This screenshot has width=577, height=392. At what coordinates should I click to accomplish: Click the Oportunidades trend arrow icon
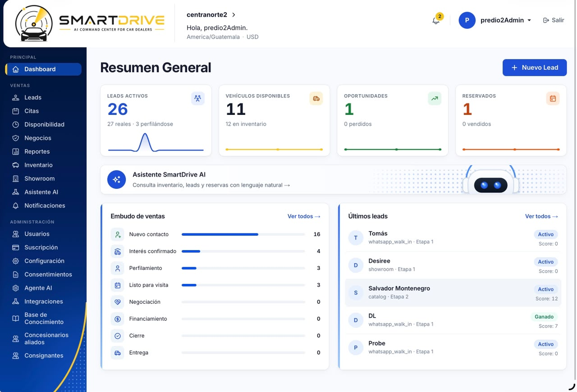click(x=435, y=98)
